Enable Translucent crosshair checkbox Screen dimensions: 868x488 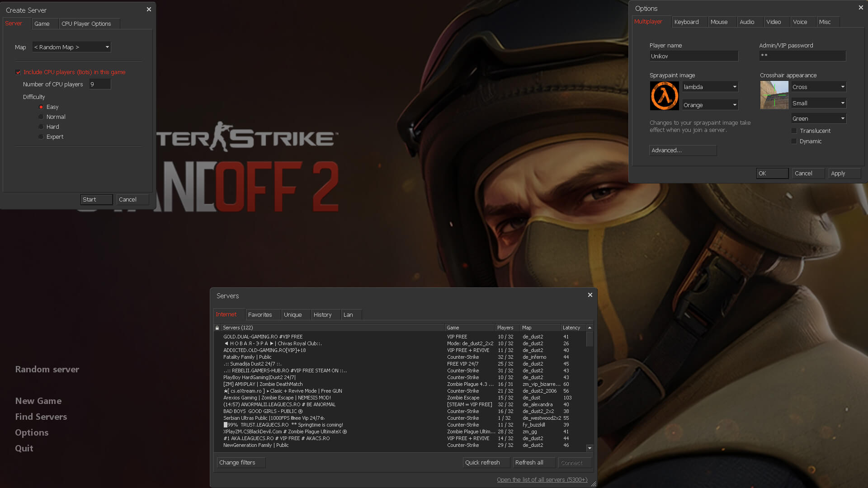[794, 131]
